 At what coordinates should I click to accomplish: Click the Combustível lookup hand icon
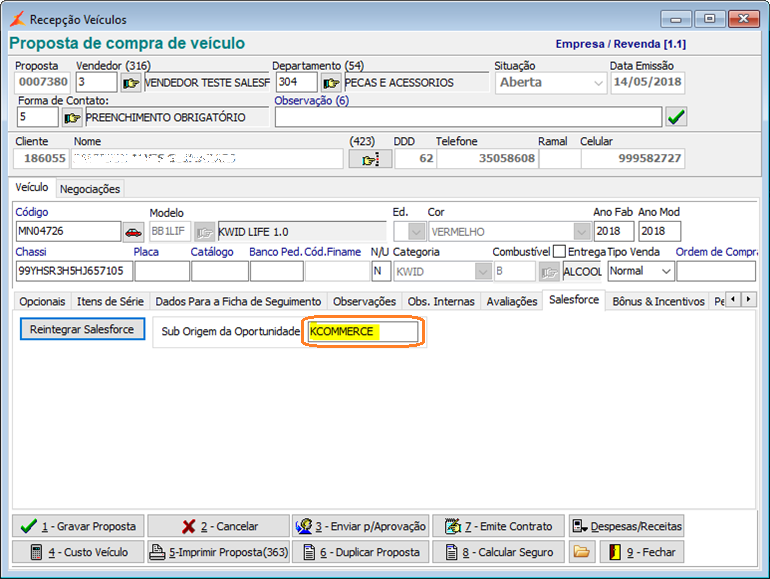549,272
